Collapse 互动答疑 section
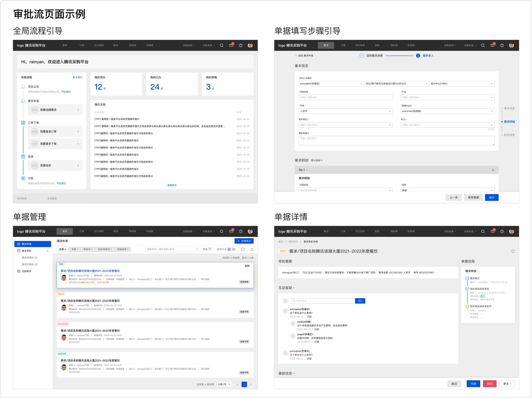 pos(294,288)
